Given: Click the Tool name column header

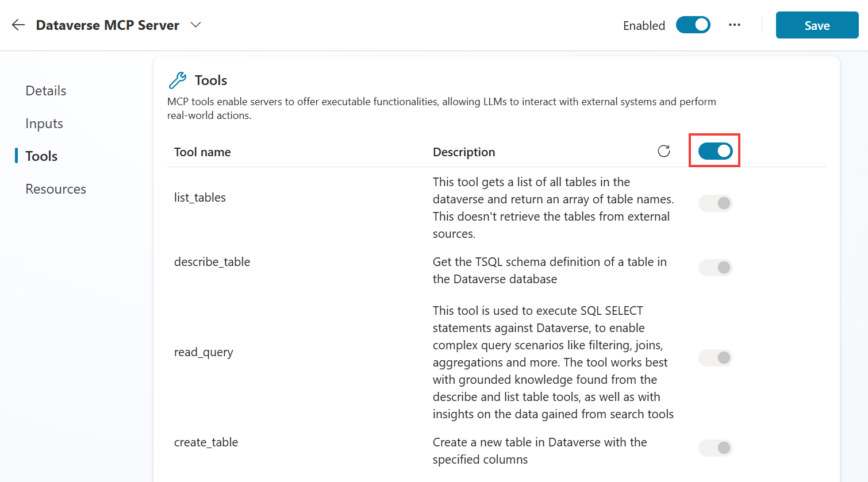Looking at the screenshot, I should coord(202,152).
